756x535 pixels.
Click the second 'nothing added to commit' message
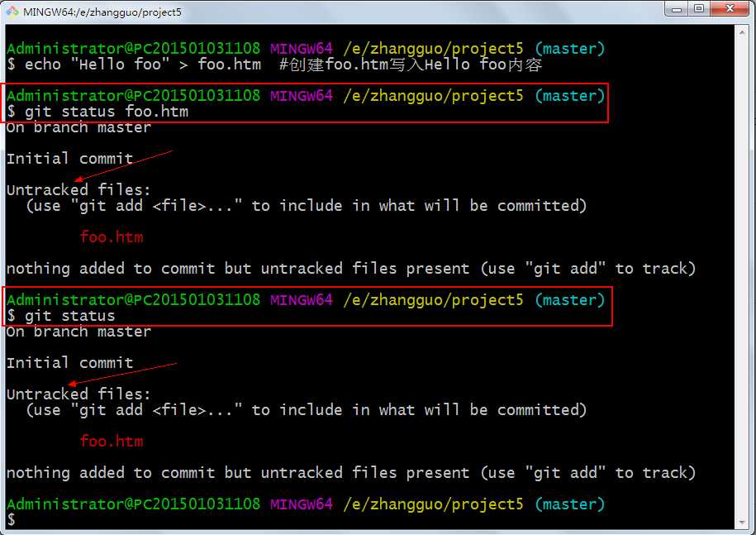pyautogui.click(x=351, y=472)
